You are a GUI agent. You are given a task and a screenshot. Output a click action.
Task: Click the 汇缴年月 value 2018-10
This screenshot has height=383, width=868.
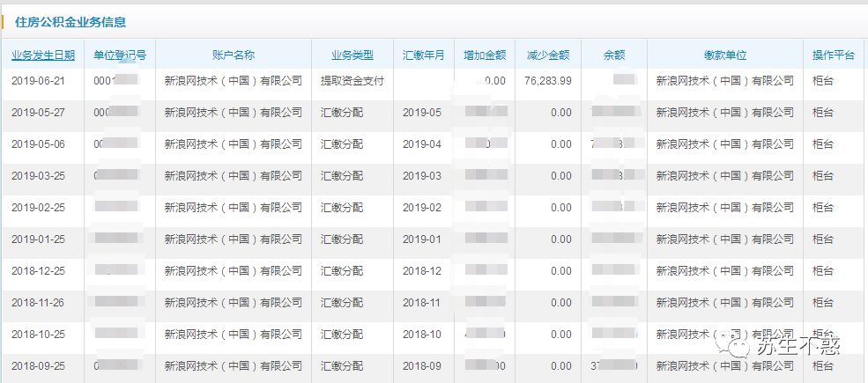[422, 335]
